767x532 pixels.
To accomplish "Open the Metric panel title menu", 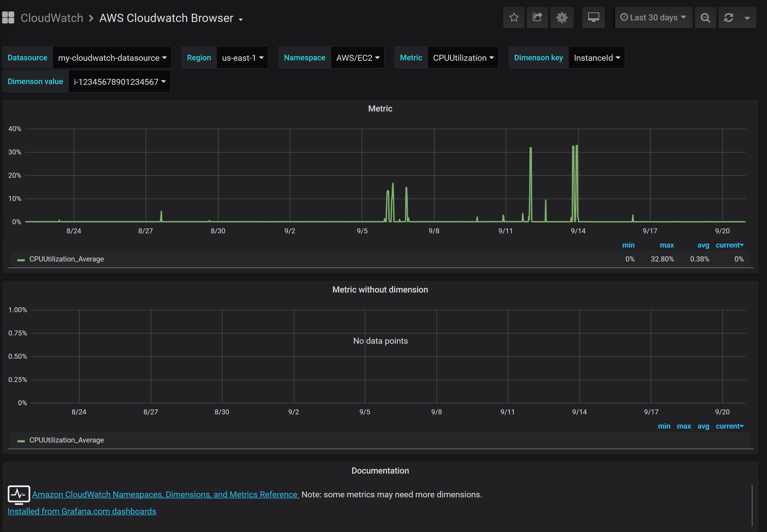I will (x=380, y=109).
